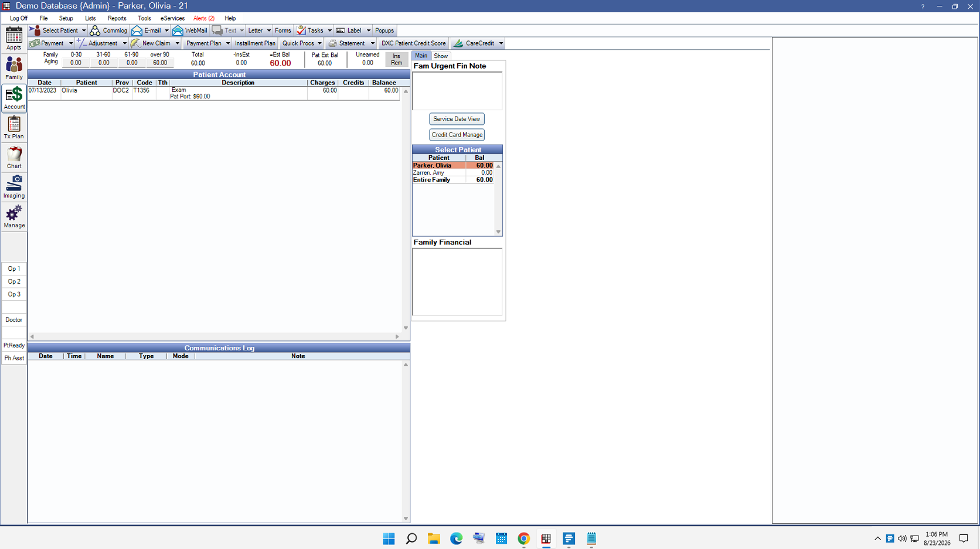Create a New Claim

(x=151, y=43)
